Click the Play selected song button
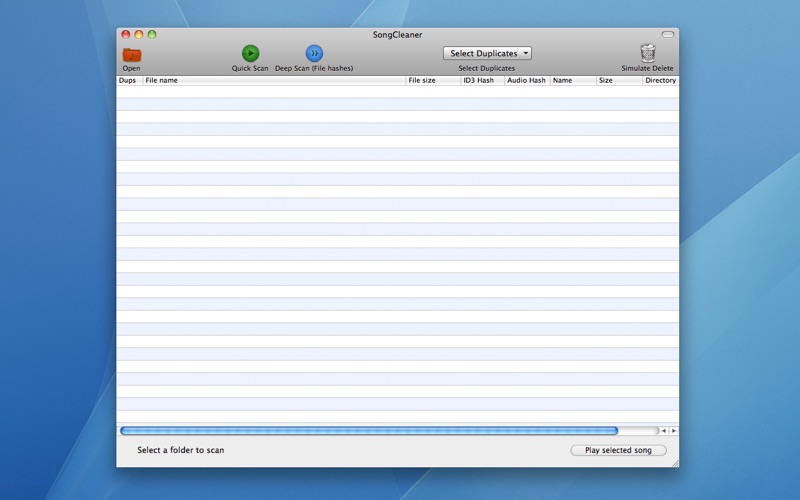Image resolution: width=800 pixels, height=500 pixels. click(618, 450)
